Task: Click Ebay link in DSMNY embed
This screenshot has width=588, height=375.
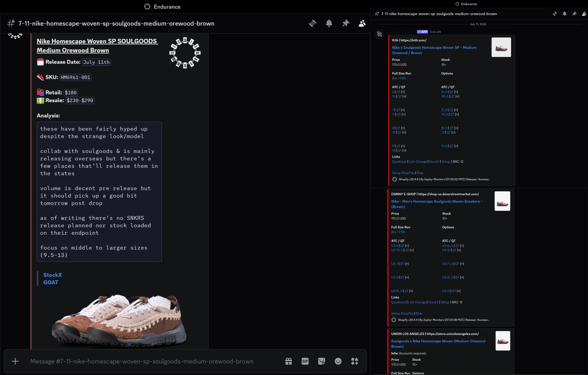Action: click(x=419, y=313)
